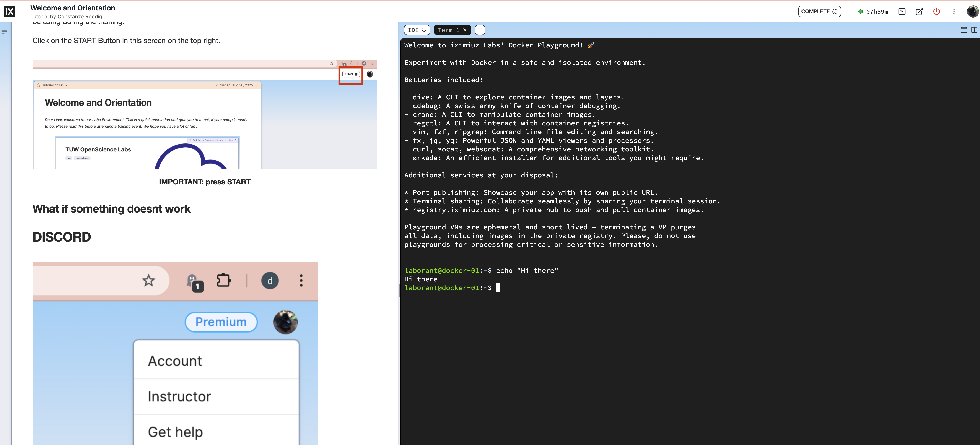980x445 pixels.
Task: Focus the terminal command prompt
Action: coord(498,288)
